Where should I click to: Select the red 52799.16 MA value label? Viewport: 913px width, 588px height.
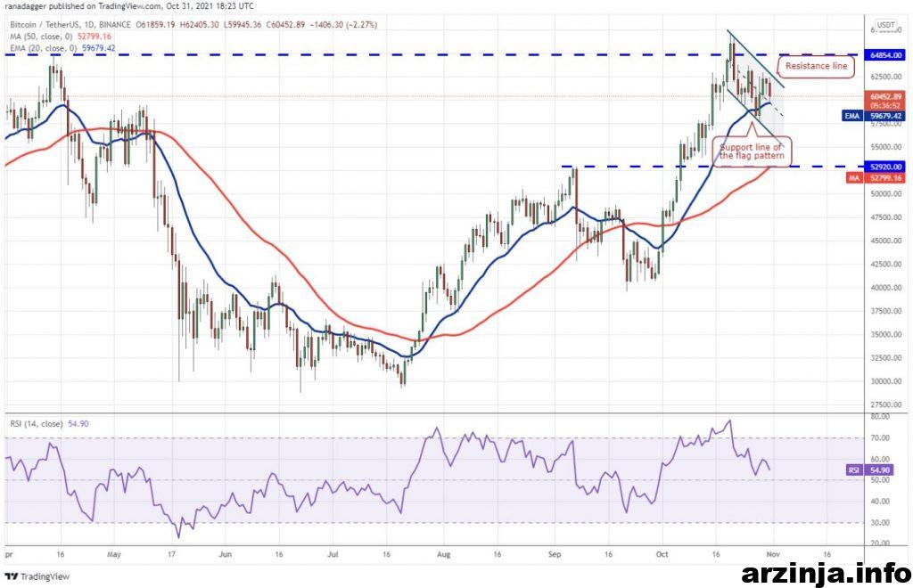pos(885,178)
